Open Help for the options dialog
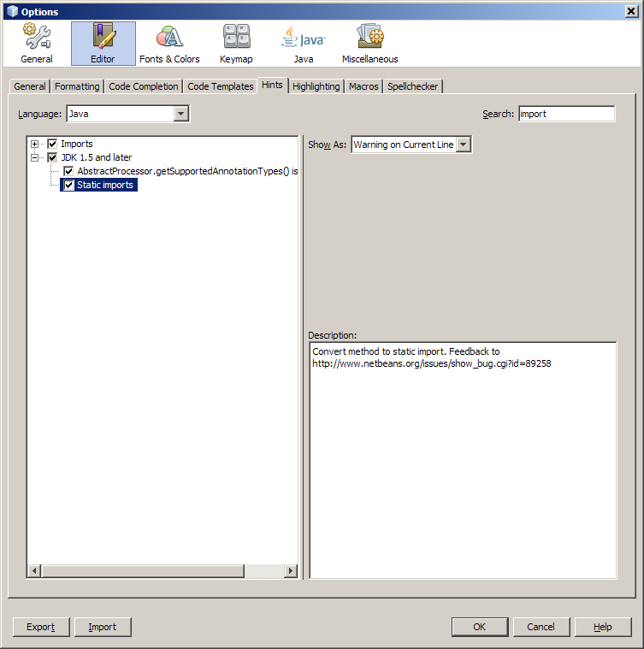Image resolution: width=644 pixels, height=649 pixels. (x=603, y=627)
